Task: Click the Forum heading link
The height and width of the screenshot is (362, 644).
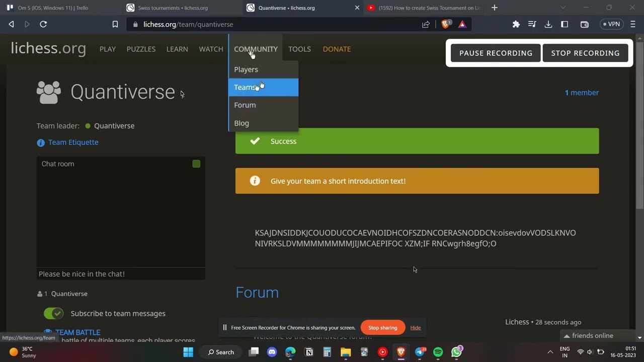Action: tap(257, 293)
